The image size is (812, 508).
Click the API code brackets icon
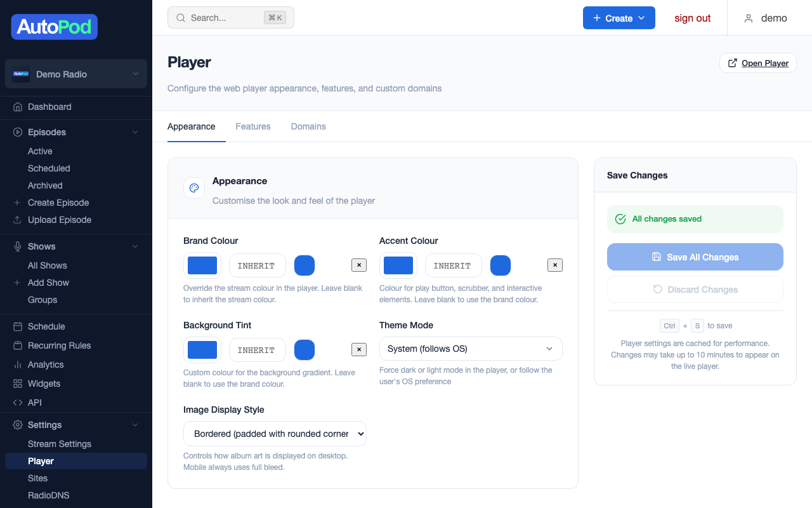18,403
